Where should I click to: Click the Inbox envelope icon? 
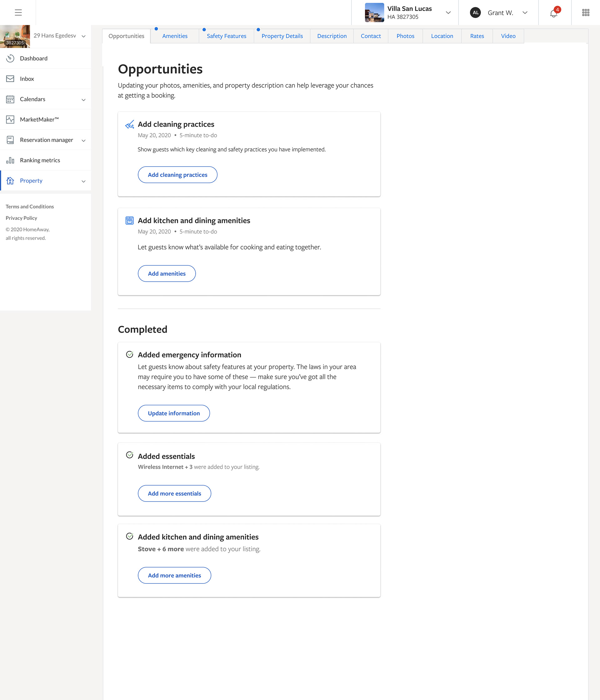tap(10, 79)
